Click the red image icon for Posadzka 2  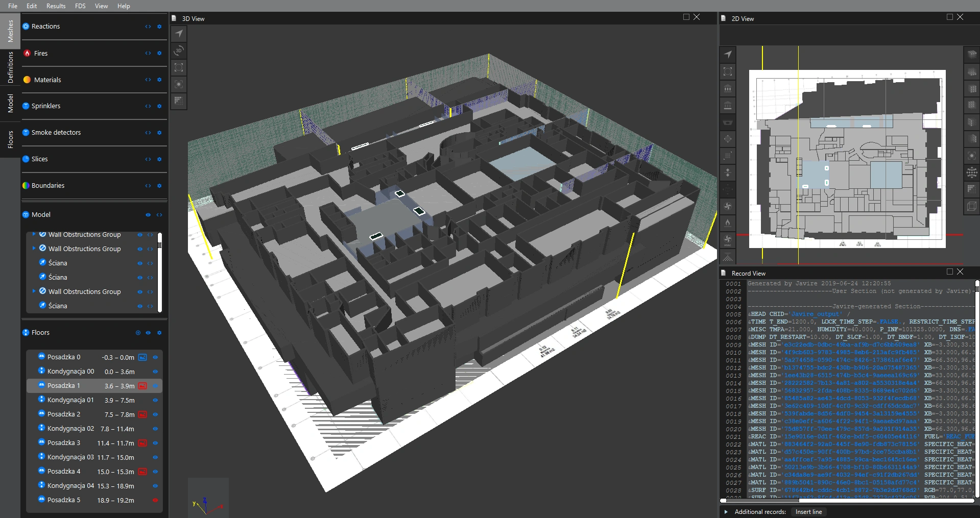click(143, 414)
